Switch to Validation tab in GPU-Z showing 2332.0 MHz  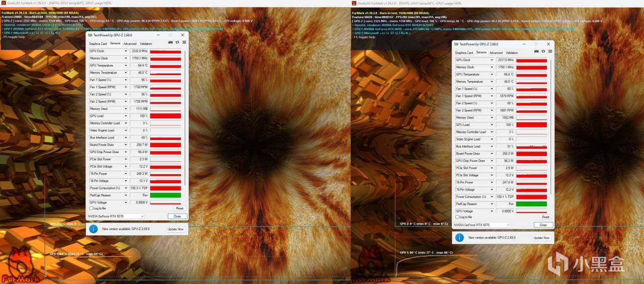click(x=146, y=44)
